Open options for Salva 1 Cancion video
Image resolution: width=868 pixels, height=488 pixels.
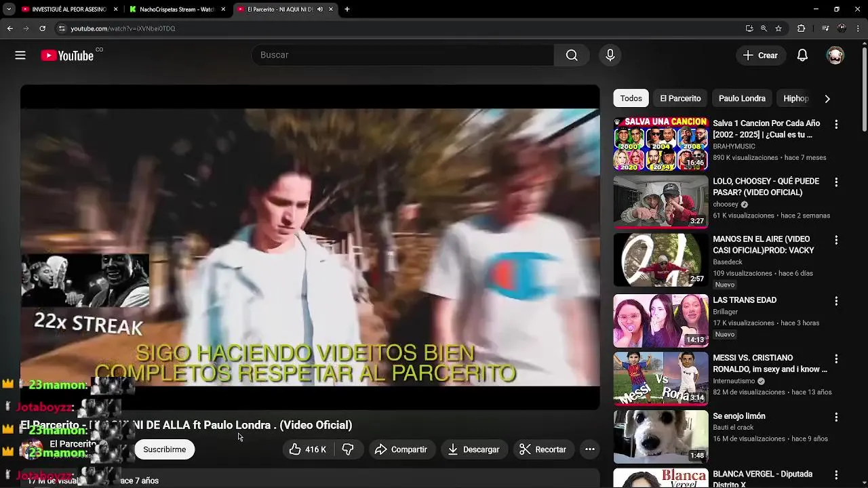[x=836, y=124]
